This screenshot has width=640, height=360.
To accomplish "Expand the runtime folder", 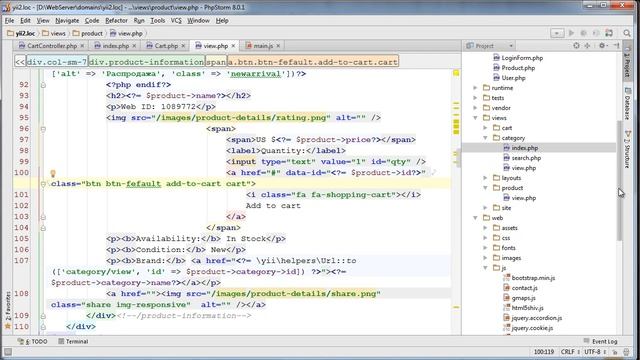I will pos(475,88).
